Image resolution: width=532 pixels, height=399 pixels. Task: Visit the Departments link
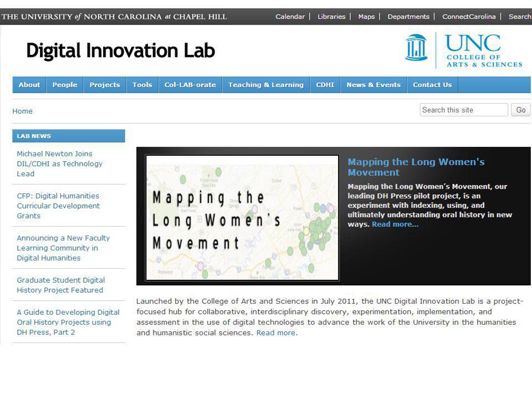coord(408,16)
